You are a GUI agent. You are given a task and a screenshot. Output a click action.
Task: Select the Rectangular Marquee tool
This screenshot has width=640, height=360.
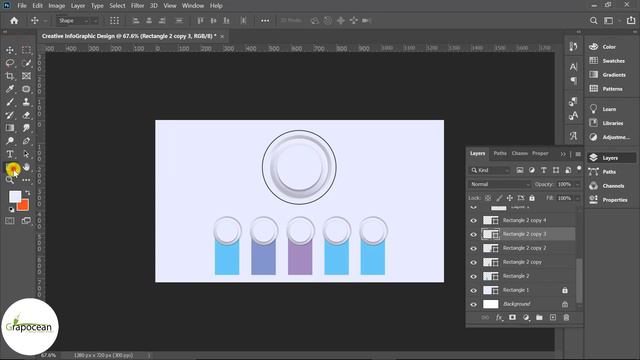tap(26, 50)
